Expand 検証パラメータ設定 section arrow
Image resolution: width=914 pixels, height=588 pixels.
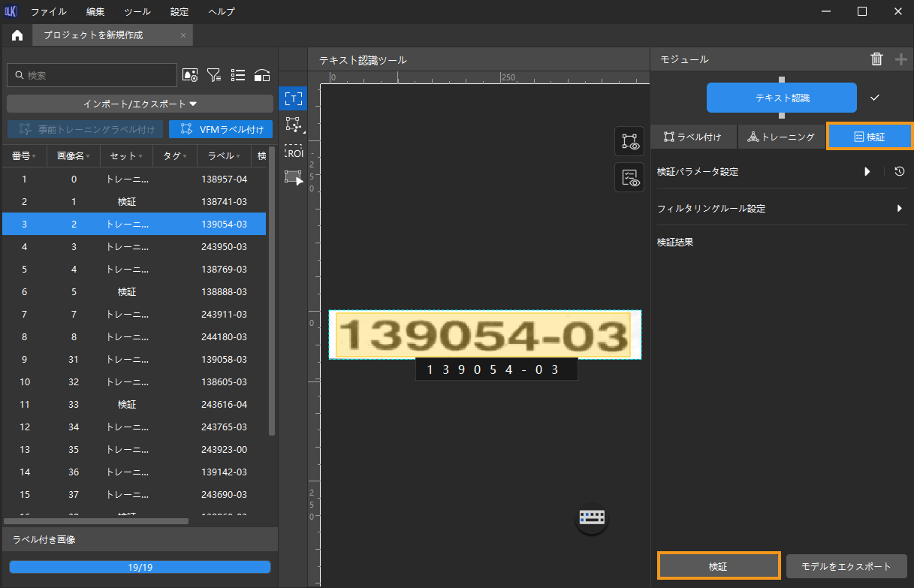(x=867, y=171)
